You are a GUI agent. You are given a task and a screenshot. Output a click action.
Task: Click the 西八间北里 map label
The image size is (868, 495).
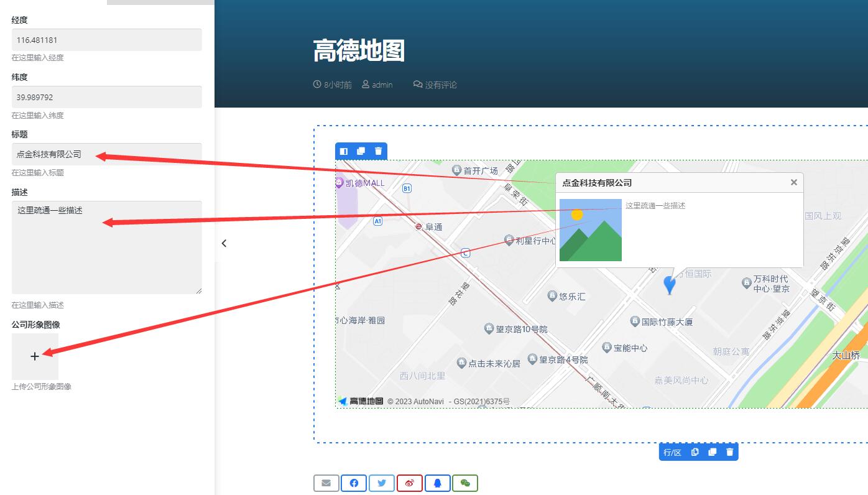[423, 376]
